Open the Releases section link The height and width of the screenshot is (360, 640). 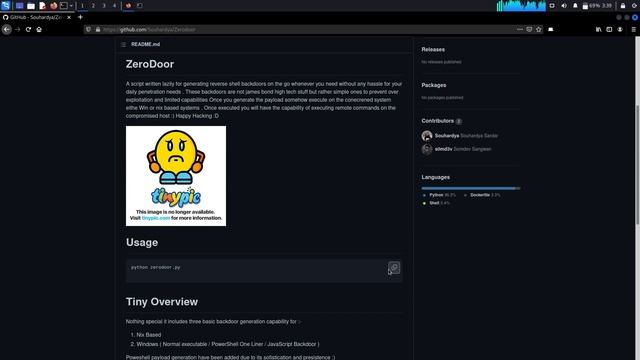(x=433, y=49)
